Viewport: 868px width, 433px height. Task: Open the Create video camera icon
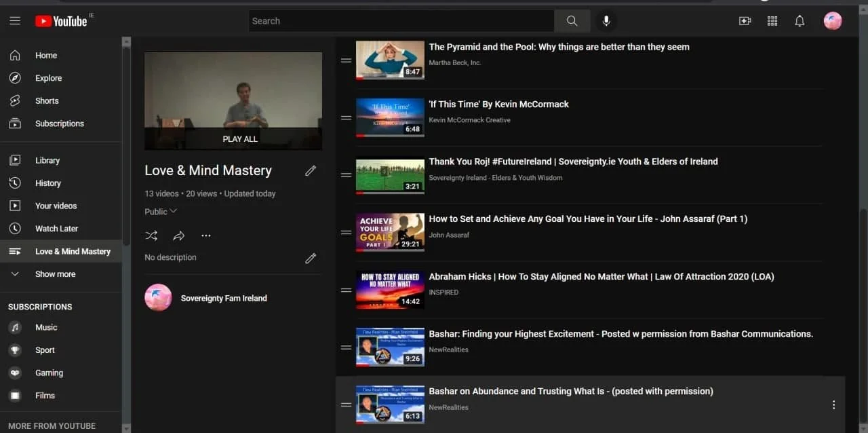tap(745, 21)
